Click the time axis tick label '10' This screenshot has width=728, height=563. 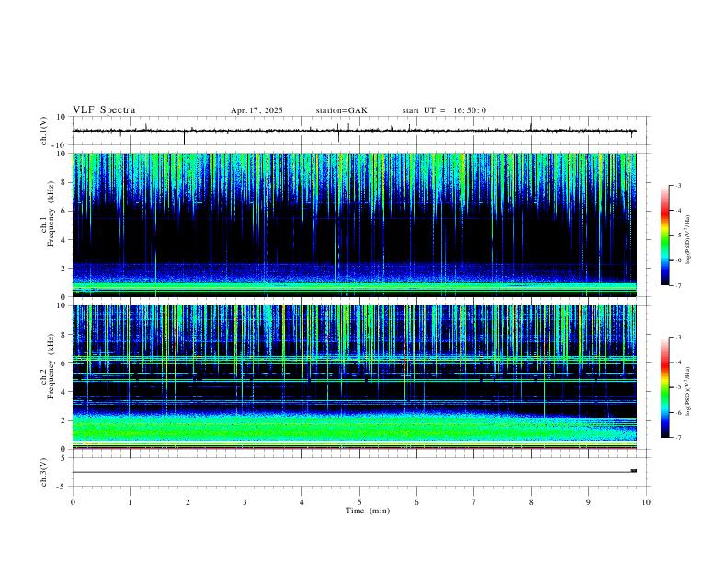coord(646,502)
